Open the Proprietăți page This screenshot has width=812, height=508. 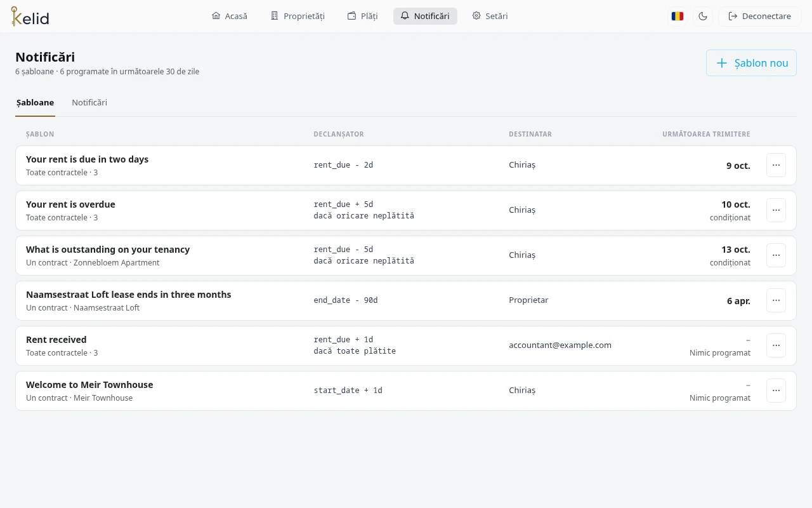(298, 16)
